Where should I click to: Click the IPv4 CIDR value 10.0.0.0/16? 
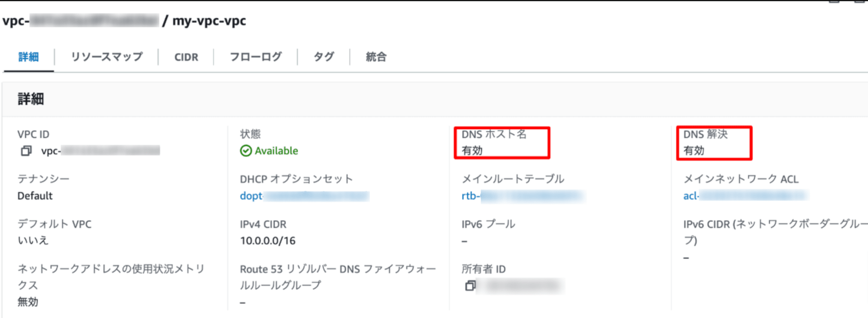click(268, 241)
